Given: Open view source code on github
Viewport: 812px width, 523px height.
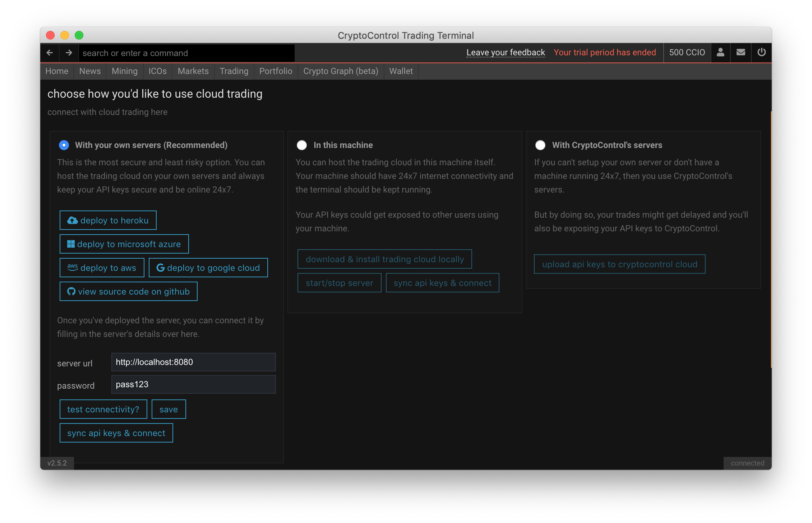Looking at the screenshot, I should click(x=128, y=291).
